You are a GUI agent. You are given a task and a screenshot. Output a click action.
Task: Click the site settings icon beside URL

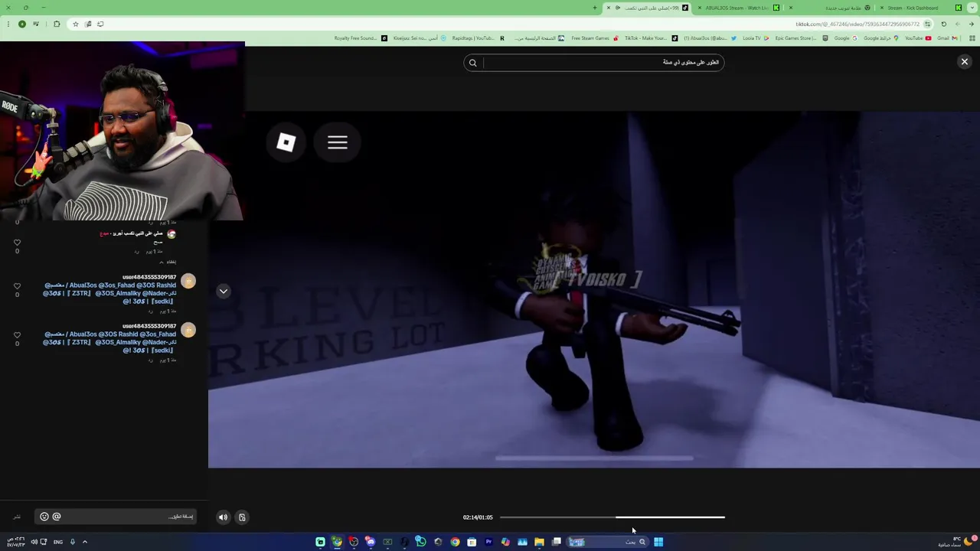coord(927,24)
